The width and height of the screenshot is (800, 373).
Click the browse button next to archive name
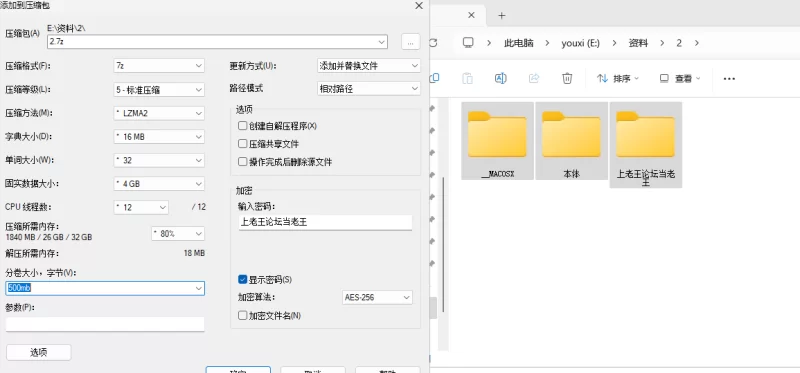point(410,42)
